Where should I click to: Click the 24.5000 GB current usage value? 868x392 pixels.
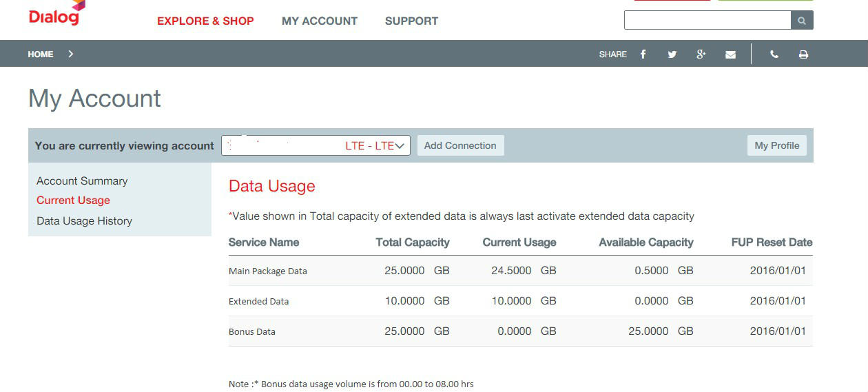[x=524, y=271]
